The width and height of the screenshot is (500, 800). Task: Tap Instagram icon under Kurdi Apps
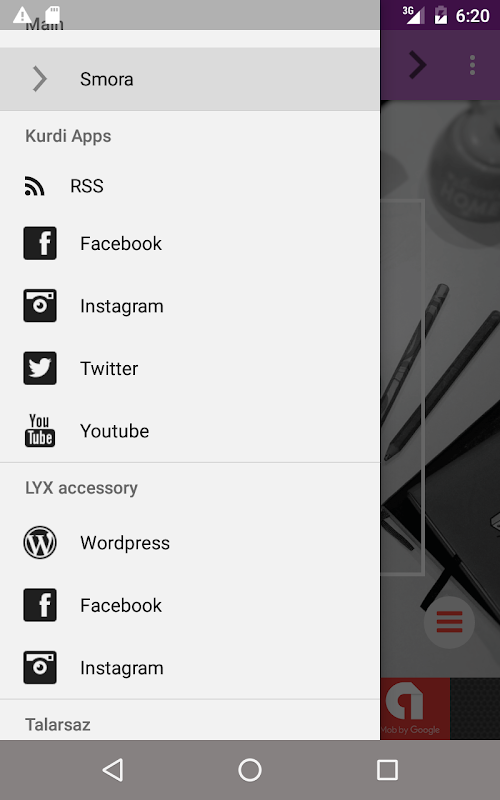40,306
